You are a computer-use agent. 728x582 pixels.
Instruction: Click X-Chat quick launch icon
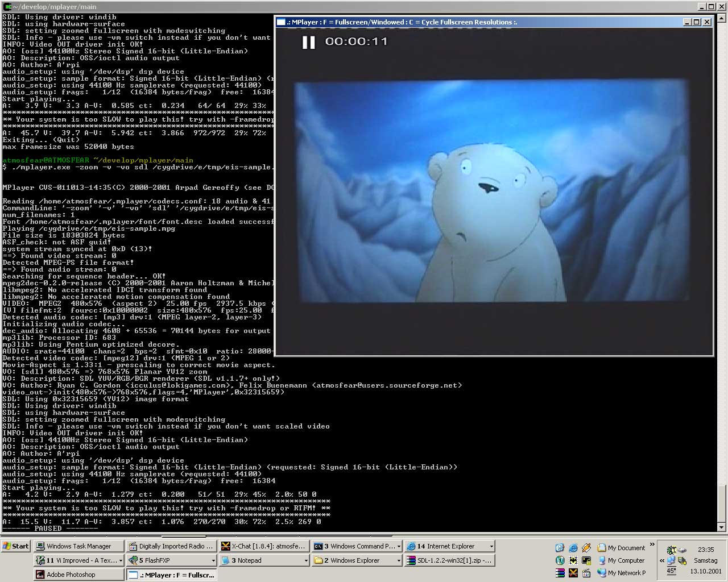pos(573,573)
